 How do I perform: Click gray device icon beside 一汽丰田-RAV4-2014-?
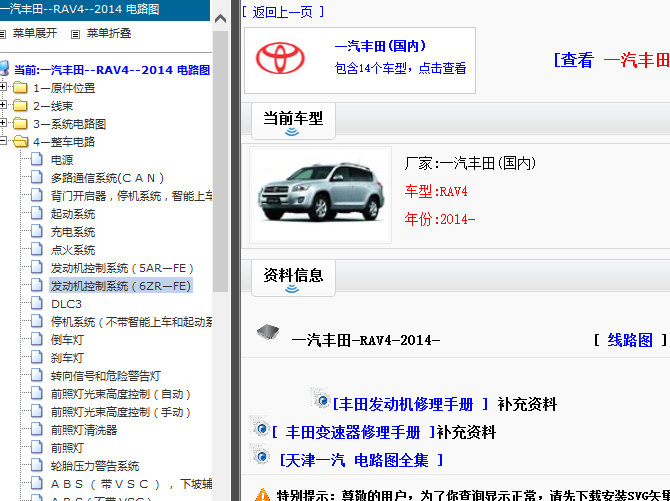[268, 332]
